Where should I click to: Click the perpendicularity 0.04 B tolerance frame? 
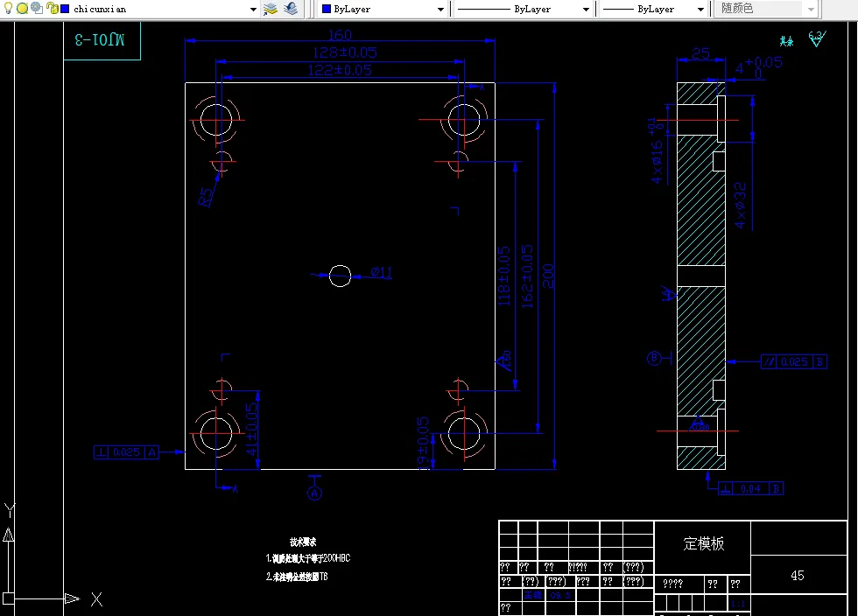751,488
